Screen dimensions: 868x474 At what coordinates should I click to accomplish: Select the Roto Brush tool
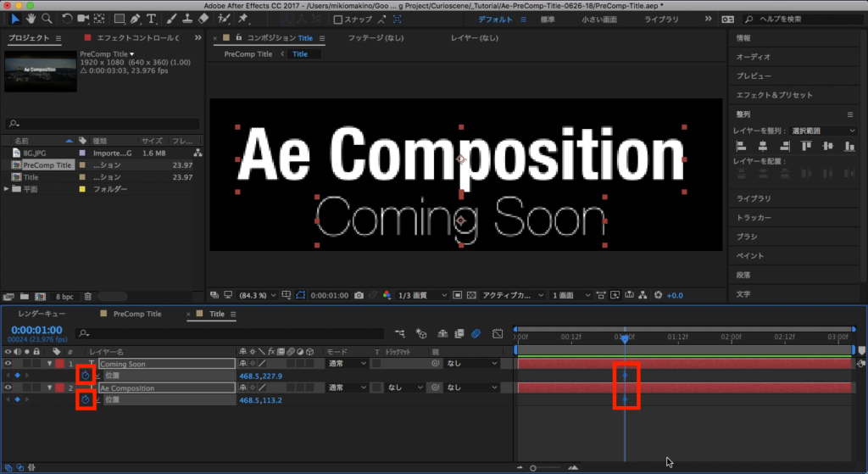click(x=224, y=19)
